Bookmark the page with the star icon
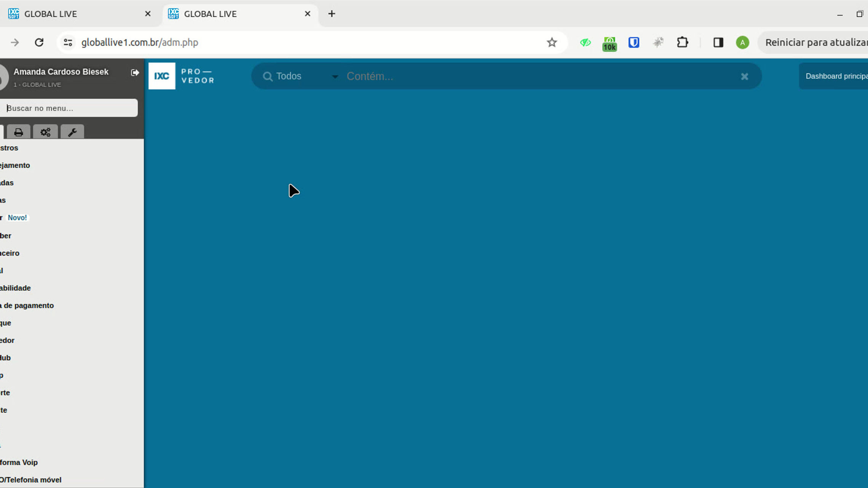 click(x=552, y=43)
